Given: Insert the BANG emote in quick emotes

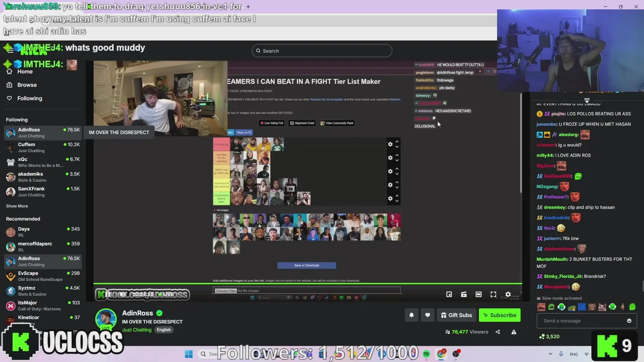Looking at the screenshot, I should pyautogui.click(x=582, y=307).
